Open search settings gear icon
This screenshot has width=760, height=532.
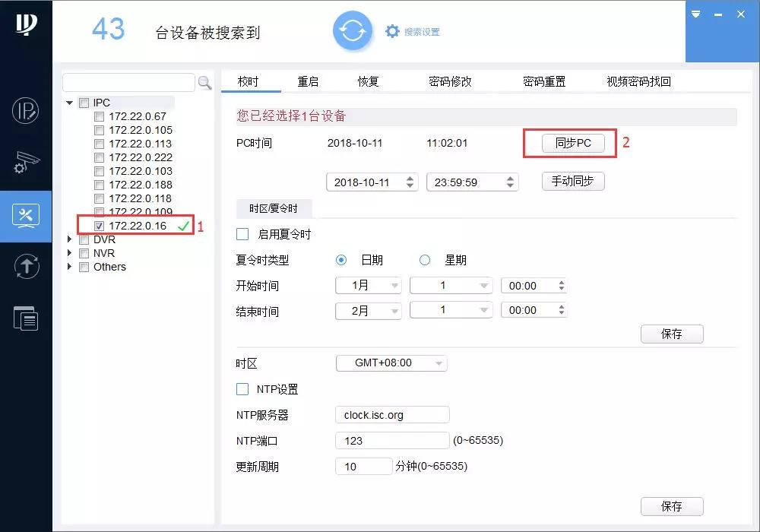pos(392,31)
